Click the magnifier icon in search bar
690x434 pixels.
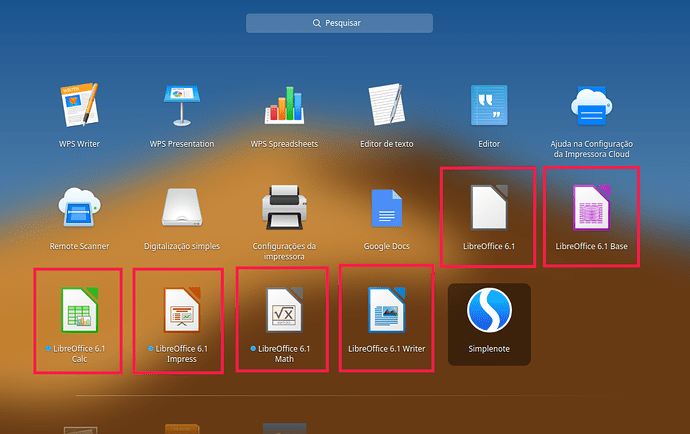(317, 23)
